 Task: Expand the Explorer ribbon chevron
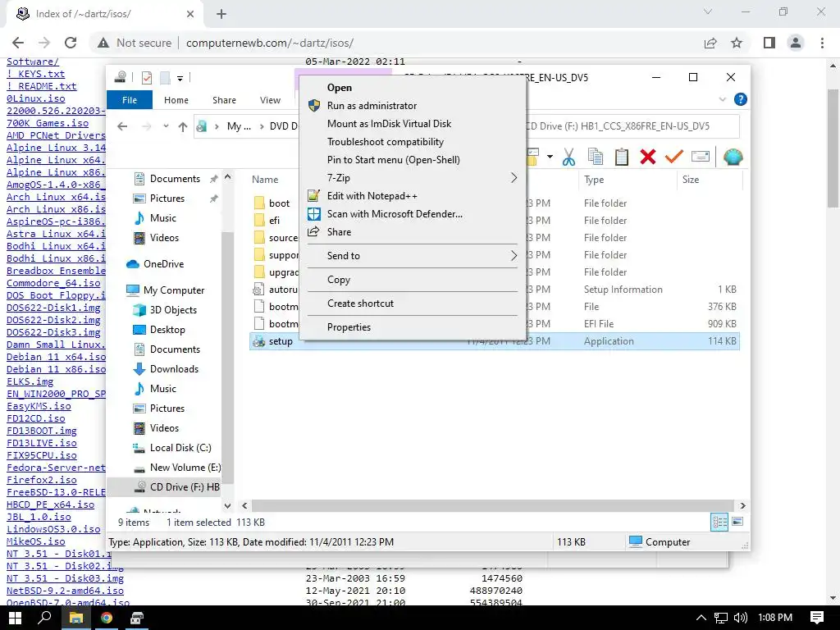coord(722,99)
